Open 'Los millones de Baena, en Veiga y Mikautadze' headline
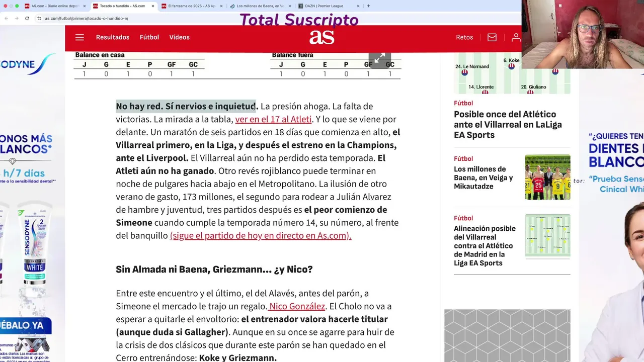 tap(484, 177)
